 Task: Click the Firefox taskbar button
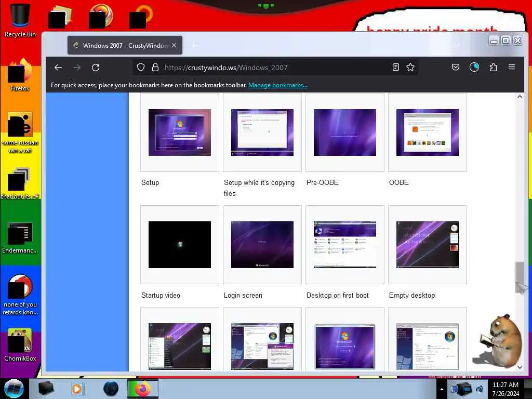coord(143,389)
